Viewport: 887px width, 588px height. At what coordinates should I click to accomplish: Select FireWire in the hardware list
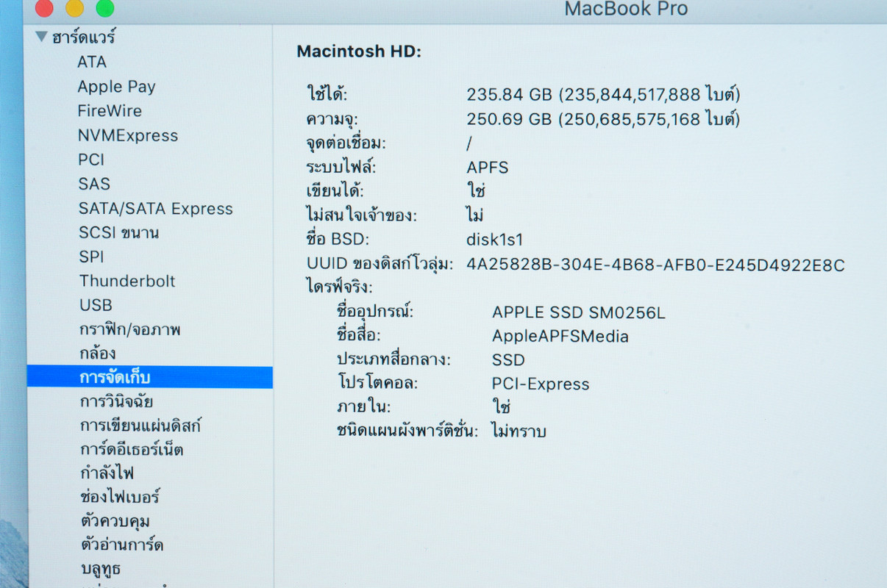pos(110,111)
